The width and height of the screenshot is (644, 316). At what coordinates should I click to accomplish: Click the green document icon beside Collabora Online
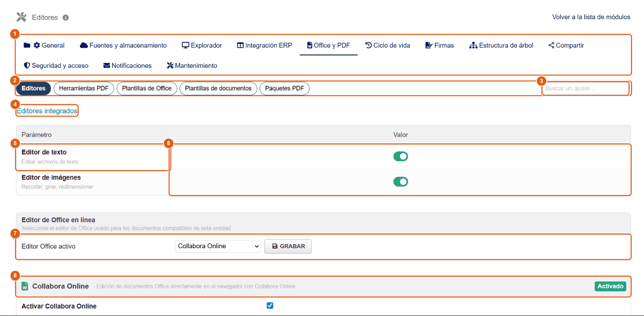tap(25, 286)
